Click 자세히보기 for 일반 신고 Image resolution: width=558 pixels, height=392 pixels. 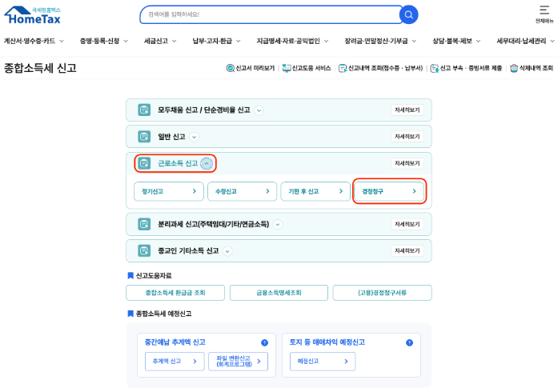[407, 137]
